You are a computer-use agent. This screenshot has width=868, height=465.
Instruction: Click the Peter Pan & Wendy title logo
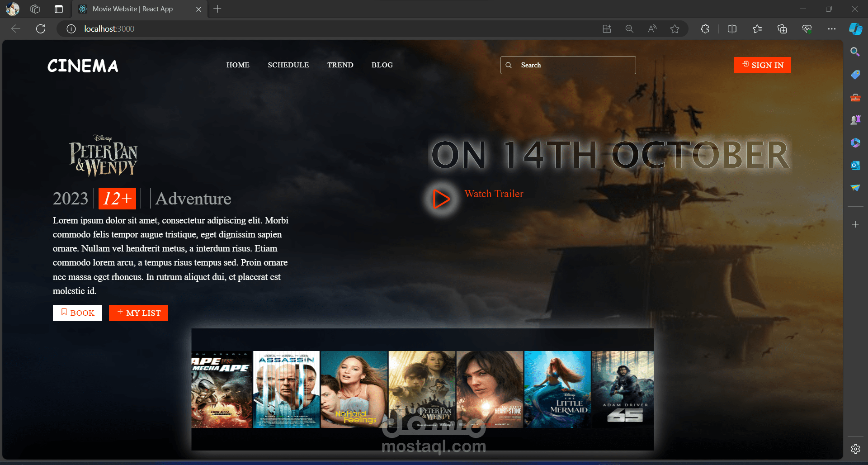[103, 156]
